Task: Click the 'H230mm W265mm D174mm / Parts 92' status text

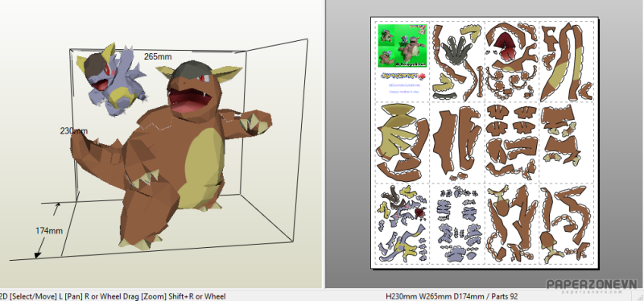Action: (452, 296)
